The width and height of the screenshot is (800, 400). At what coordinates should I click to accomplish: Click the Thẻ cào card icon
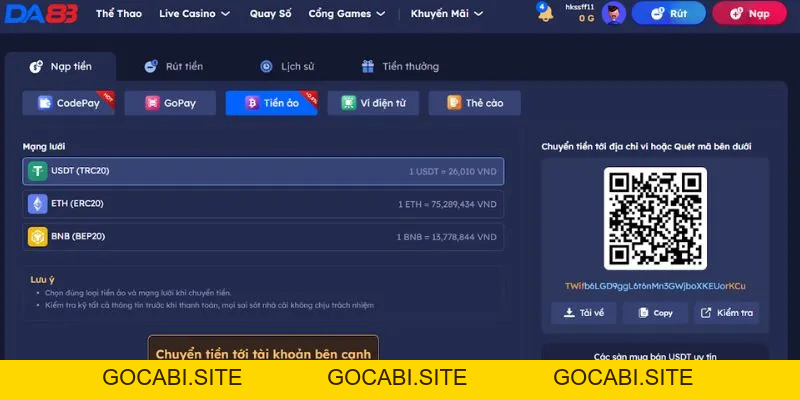click(454, 103)
